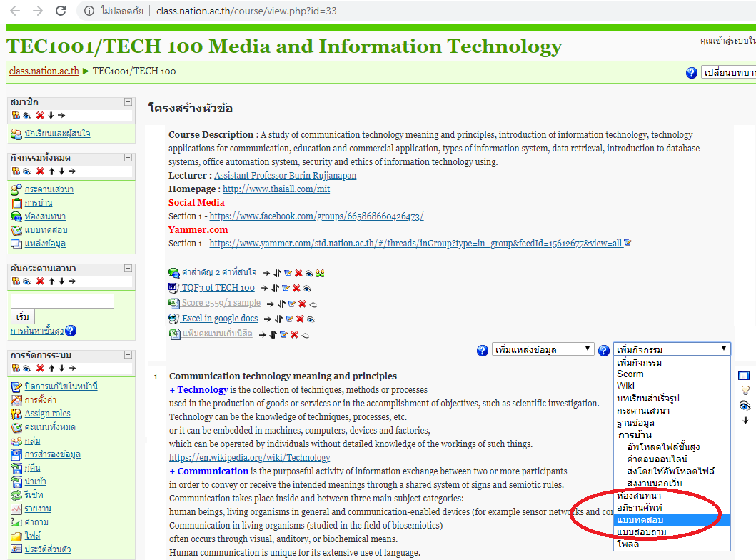
Task: Click edit icon beside Excel in google docs
Action: 289,319
